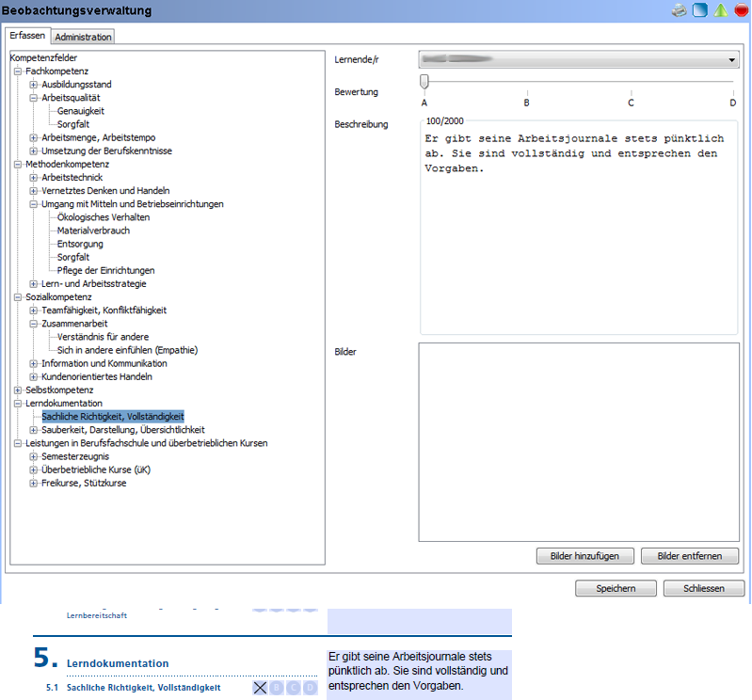
Task: Collapse the Lerndokumentation tree node
Action: pyautogui.click(x=18, y=404)
